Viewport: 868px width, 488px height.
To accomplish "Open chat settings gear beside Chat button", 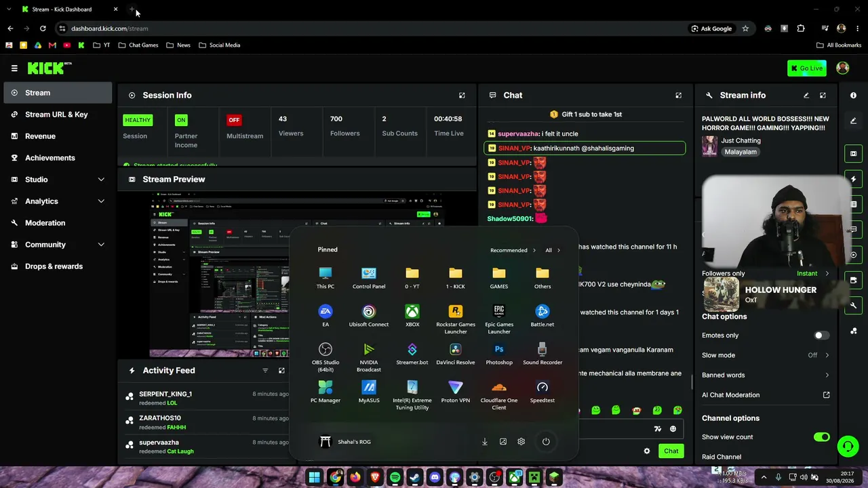I will coord(647,451).
